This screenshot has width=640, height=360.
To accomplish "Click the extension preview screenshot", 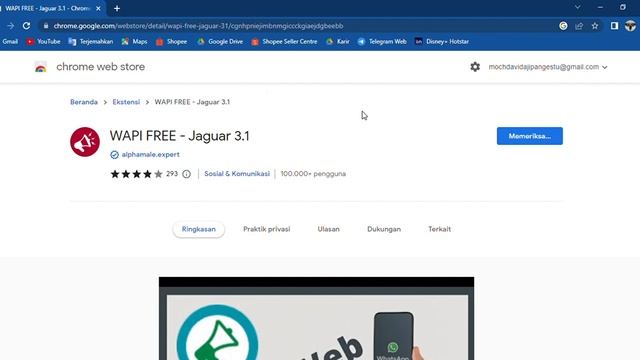I will pos(316,318).
